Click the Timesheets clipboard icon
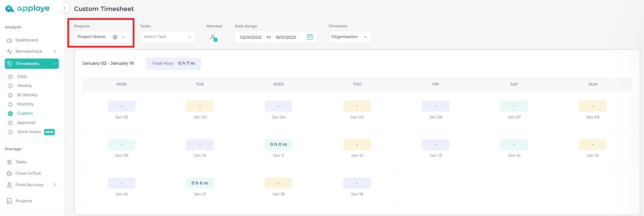The height and width of the screenshot is (216, 644). pos(10,64)
